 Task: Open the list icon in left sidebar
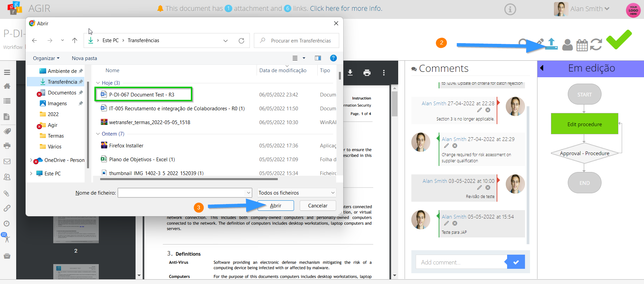tap(7, 101)
